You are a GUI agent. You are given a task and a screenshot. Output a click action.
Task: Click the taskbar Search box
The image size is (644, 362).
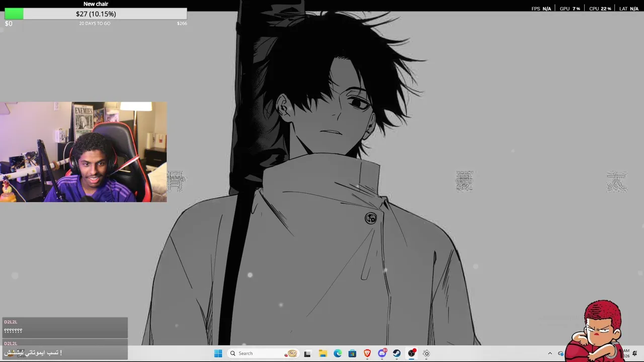[262, 353]
